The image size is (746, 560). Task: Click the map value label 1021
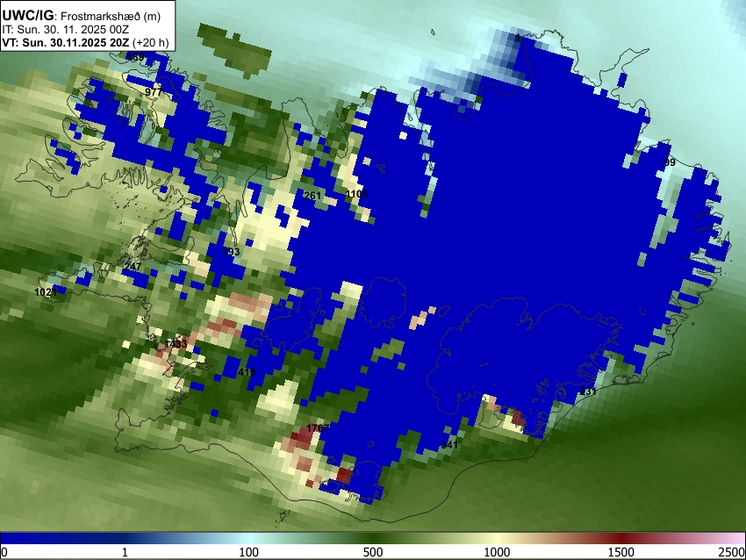pos(46,292)
